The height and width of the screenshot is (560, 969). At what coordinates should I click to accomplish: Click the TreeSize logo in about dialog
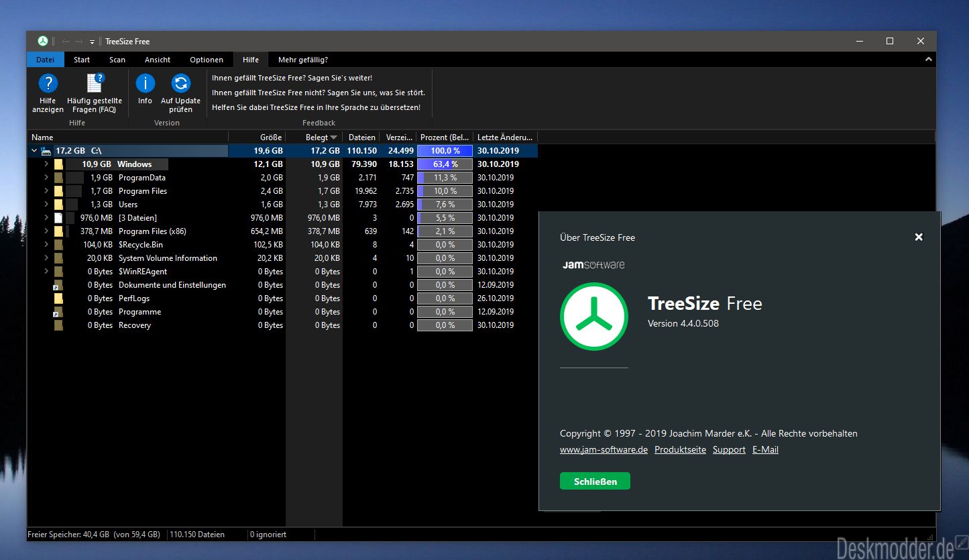pyautogui.click(x=594, y=317)
